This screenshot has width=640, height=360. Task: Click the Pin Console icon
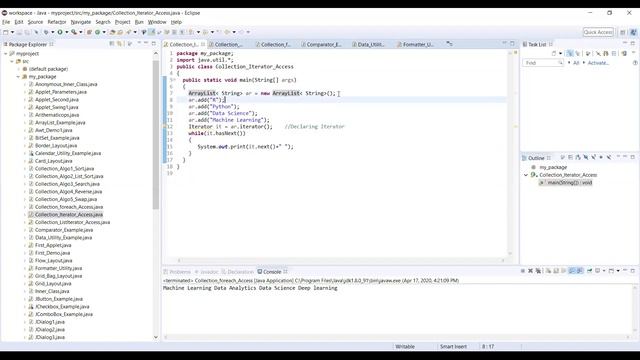click(x=589, y=271)
